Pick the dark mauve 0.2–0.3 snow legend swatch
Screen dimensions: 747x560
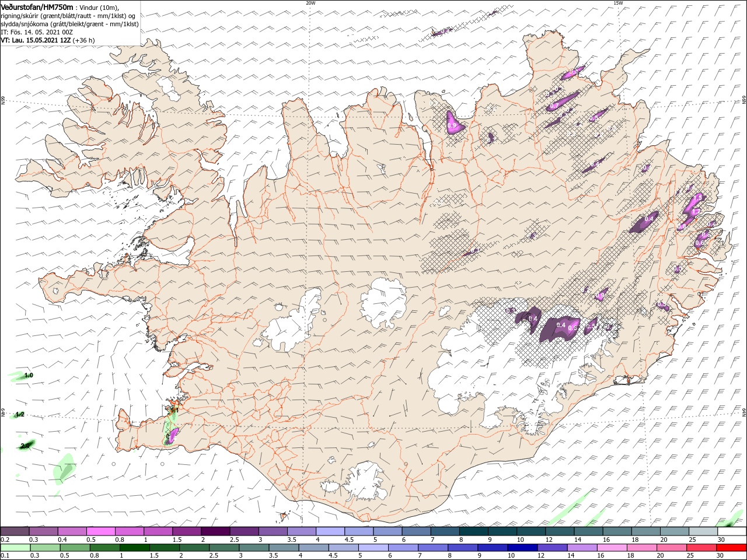click(15, 531)
